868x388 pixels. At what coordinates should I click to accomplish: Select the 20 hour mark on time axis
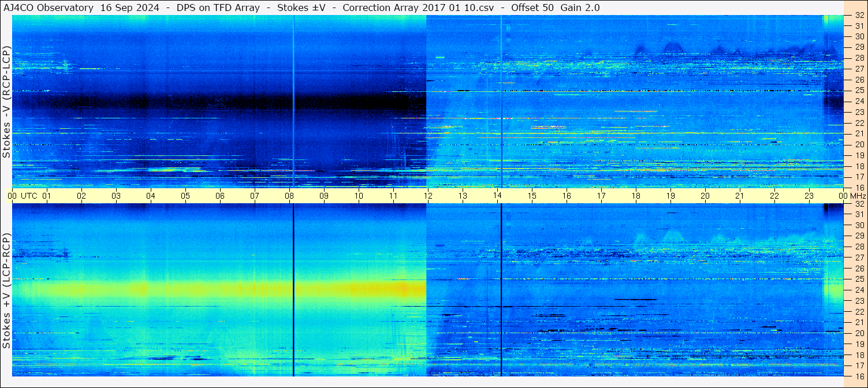pyautogui.click(x=705, y=196)
